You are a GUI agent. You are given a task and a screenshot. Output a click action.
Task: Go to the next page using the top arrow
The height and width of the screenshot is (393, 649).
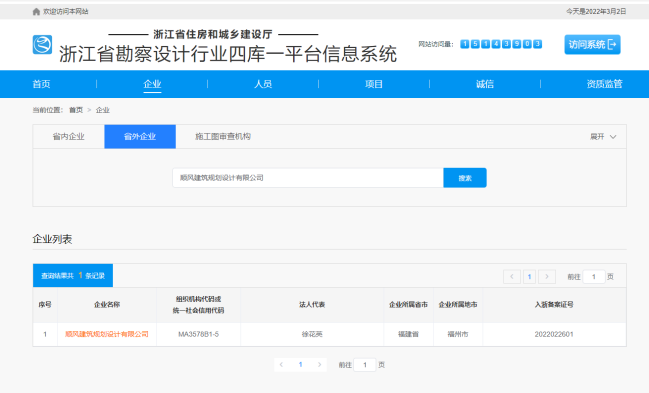[547, 277]
